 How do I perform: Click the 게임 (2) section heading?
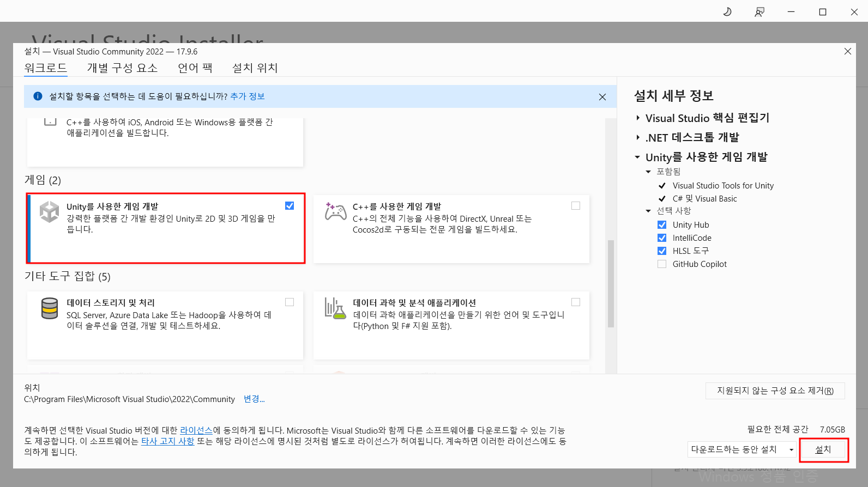[43, 180]
